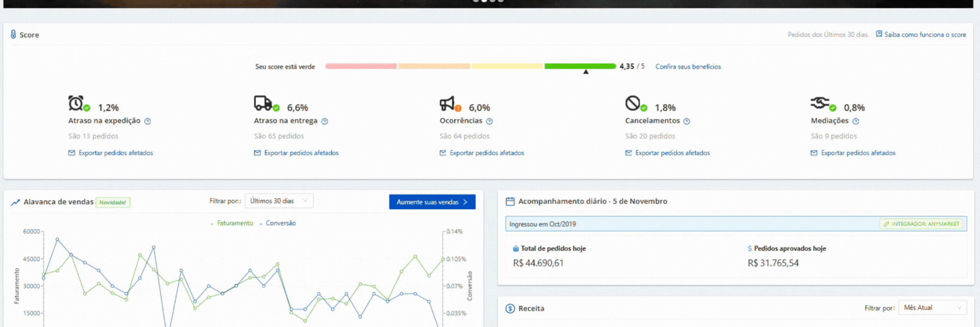980x327 pixels.
Task: Open help tooltip next to Atraso na expedição
Action: (x=148, y=122)
